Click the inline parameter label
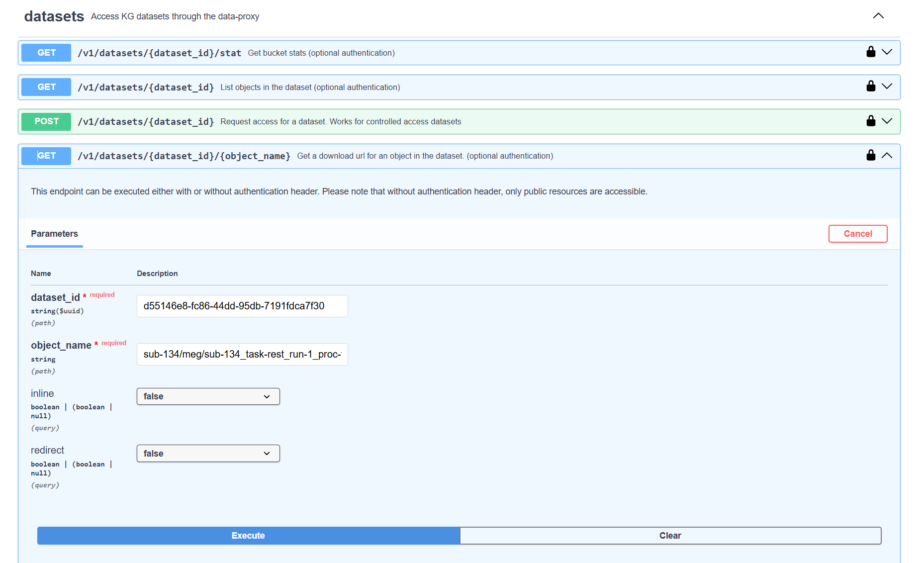This screenshot has width=924, height=563. tap(42, 393)
